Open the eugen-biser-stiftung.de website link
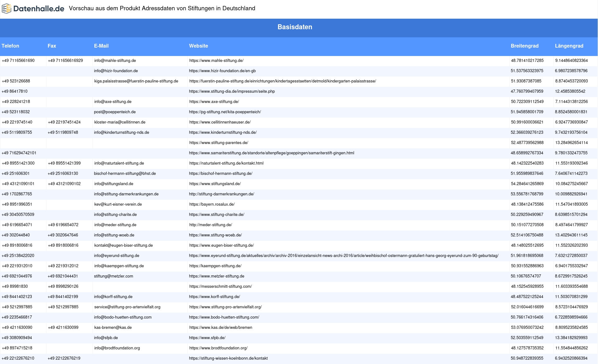Viewport: 598px width, 364px height. point(221,245)
